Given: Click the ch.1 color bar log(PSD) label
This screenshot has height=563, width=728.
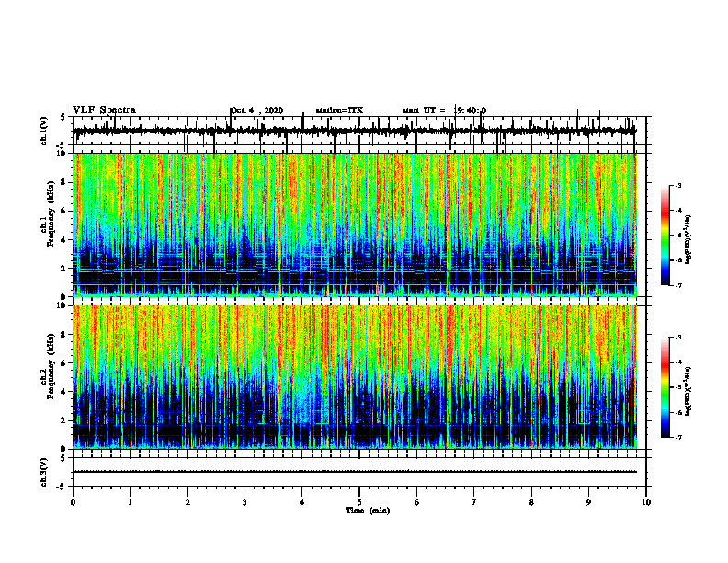Looking at the screenshot, I should click(688, 239).
